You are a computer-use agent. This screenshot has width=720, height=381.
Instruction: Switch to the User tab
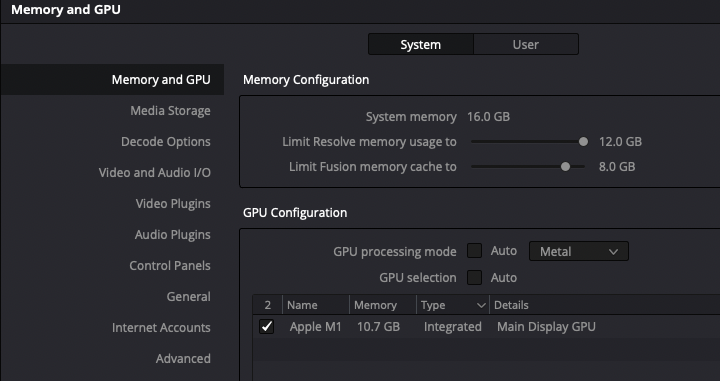(526, 45)
